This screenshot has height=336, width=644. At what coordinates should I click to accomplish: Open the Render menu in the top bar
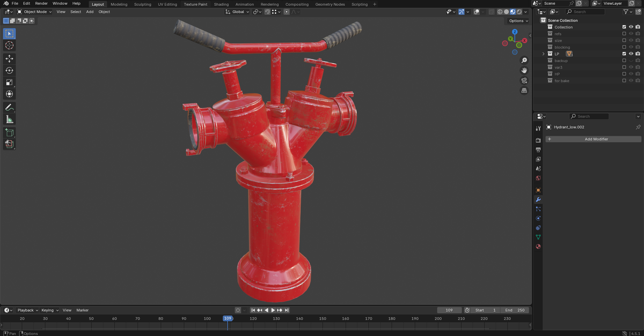click(41, 3)
